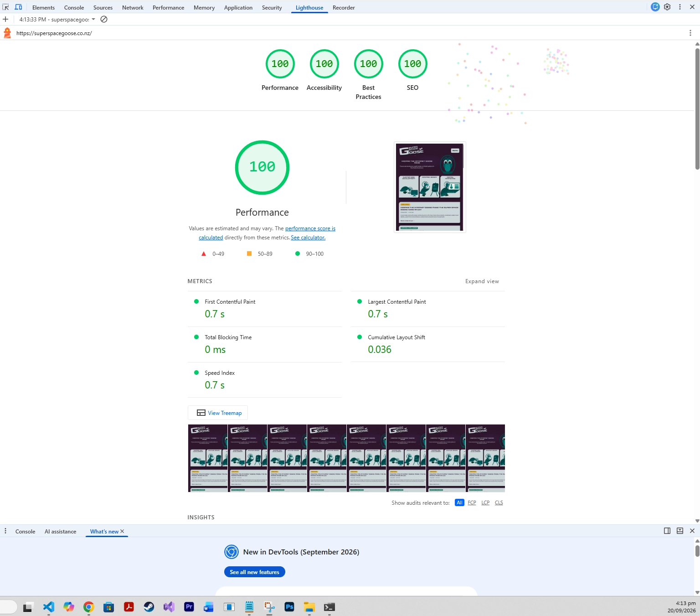The image size is (700, 616).
Task: Clear all reports with the circle-slash icon
Action: (104, 19)
